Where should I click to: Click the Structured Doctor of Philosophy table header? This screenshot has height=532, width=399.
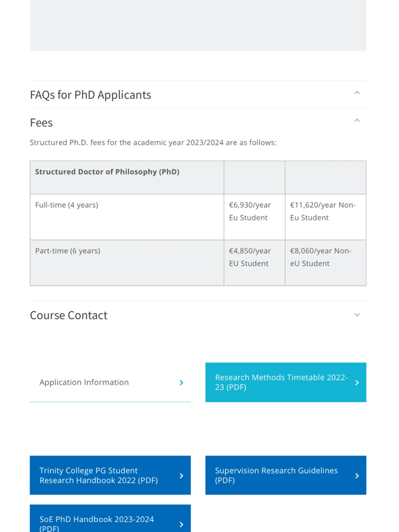click(127, 177)
